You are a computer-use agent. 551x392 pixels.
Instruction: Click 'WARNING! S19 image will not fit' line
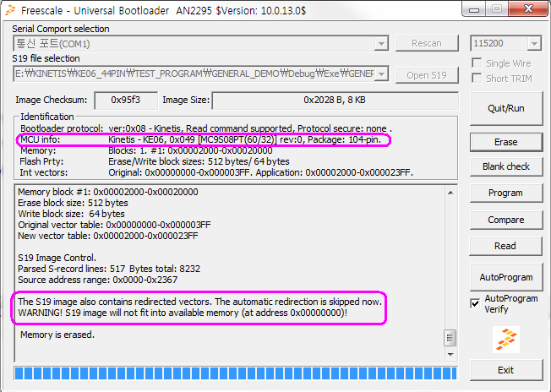coord(183,313)
